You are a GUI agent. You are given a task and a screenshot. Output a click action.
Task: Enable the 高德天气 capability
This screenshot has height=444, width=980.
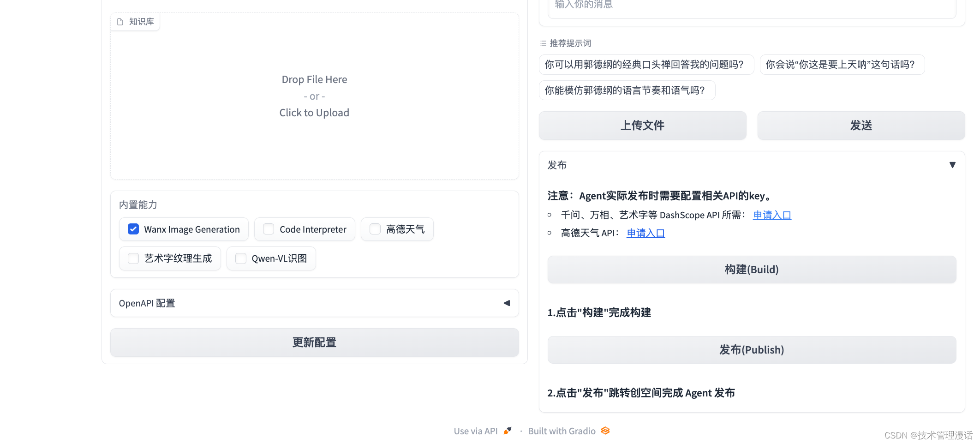click(375, 229)
